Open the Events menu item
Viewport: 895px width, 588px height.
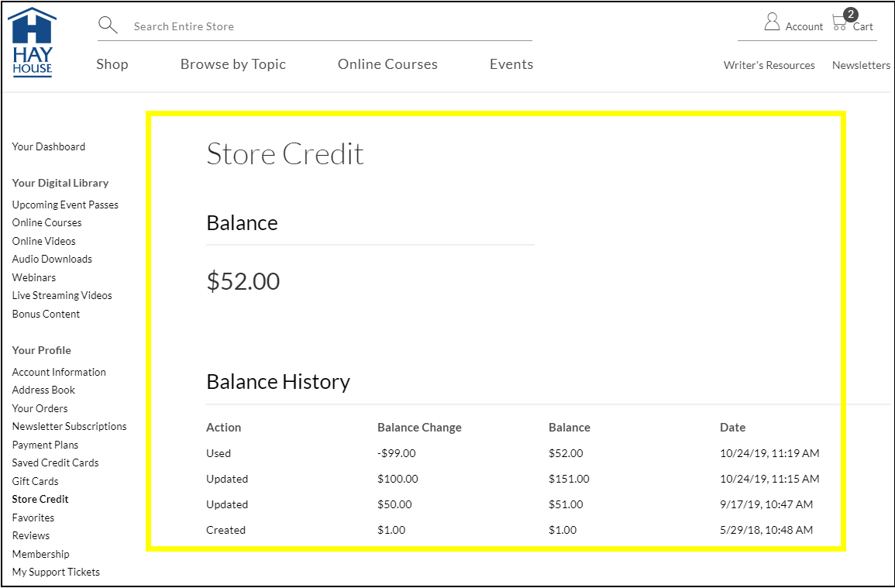point(511,64)
